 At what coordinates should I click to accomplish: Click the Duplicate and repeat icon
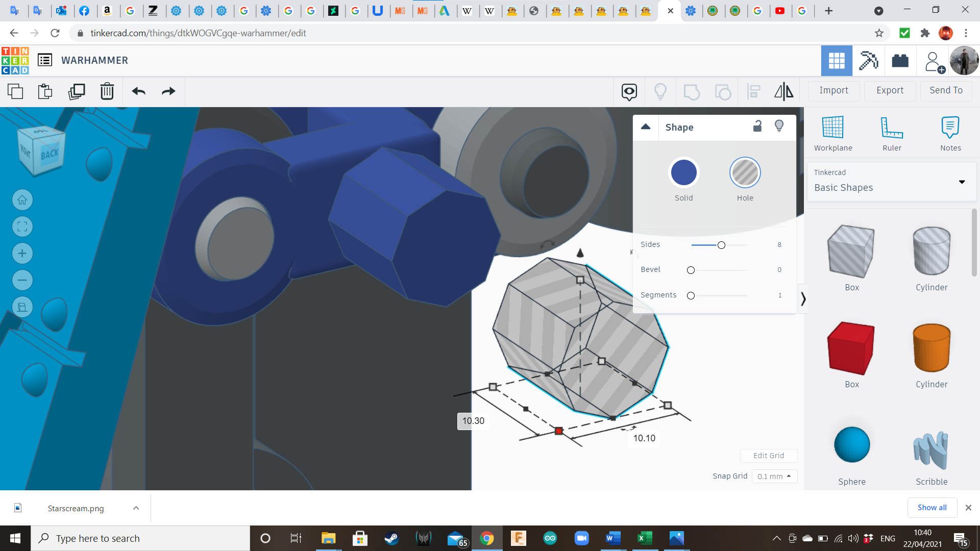(77, 91)
